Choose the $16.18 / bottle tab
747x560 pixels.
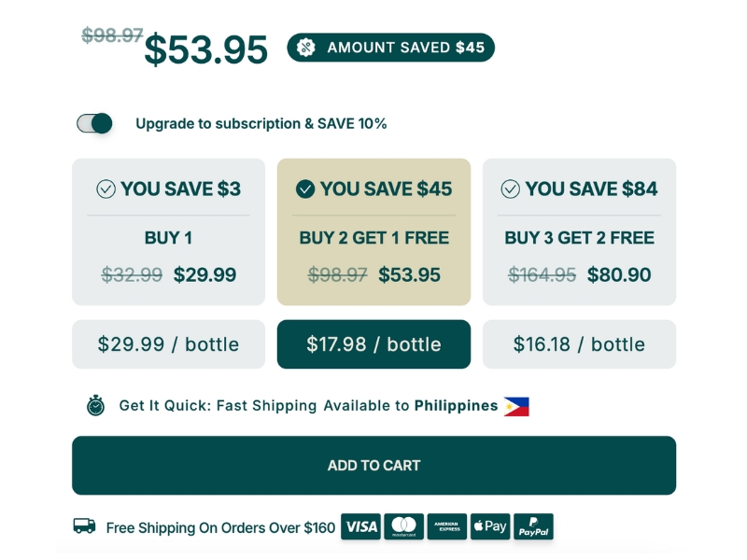point(579,344)
